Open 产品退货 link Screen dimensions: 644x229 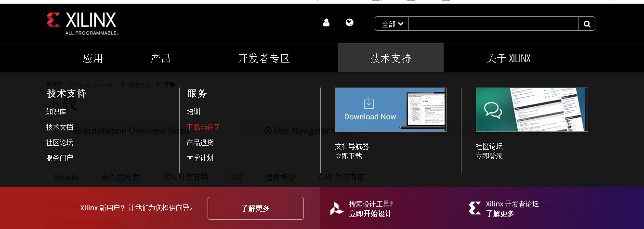200,142
